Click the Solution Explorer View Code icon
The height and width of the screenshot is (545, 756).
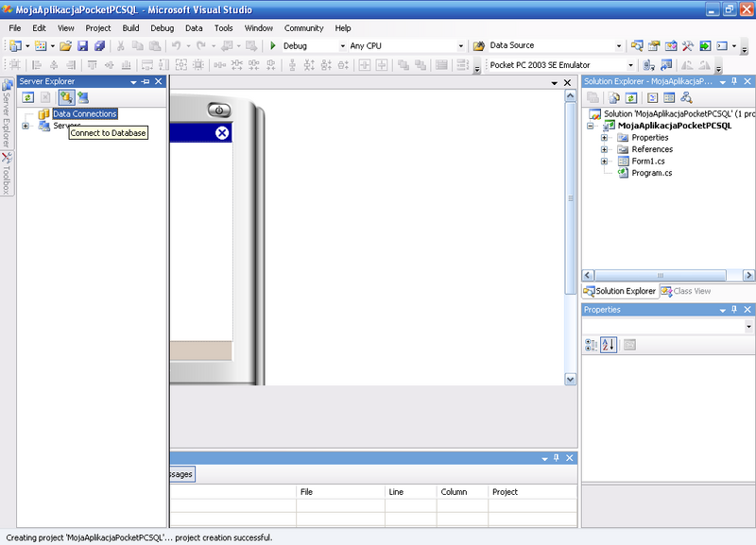(652, 98)
